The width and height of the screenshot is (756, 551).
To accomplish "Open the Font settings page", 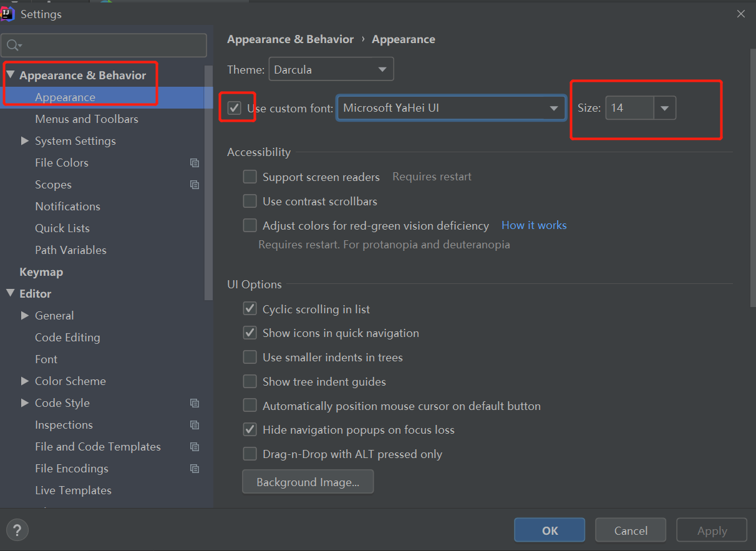I will pyautogui.click(x=46, y=359).
